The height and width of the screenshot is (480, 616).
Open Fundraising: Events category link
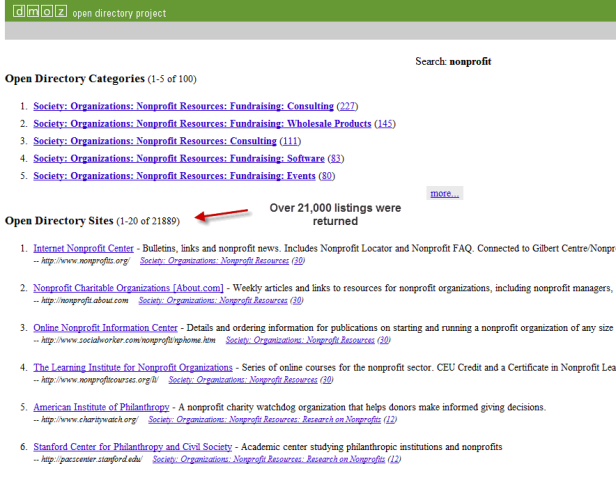click(175, 176)
